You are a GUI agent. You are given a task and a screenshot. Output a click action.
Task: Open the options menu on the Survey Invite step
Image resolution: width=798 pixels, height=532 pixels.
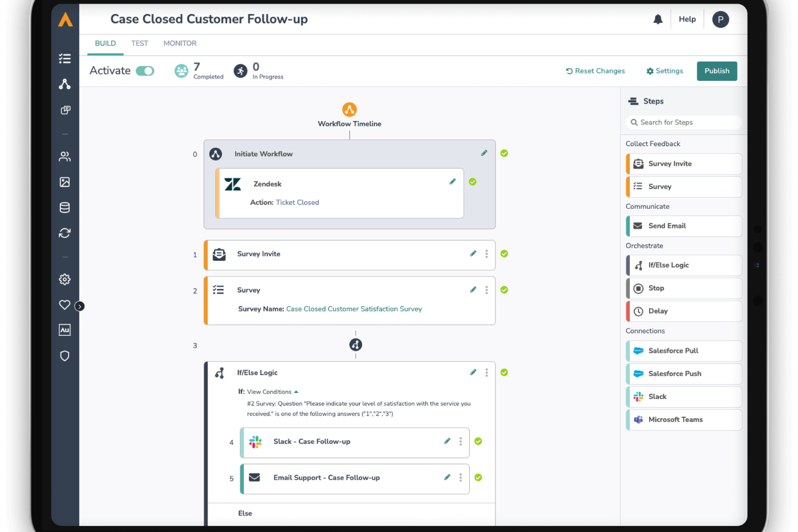pos(486,253)
